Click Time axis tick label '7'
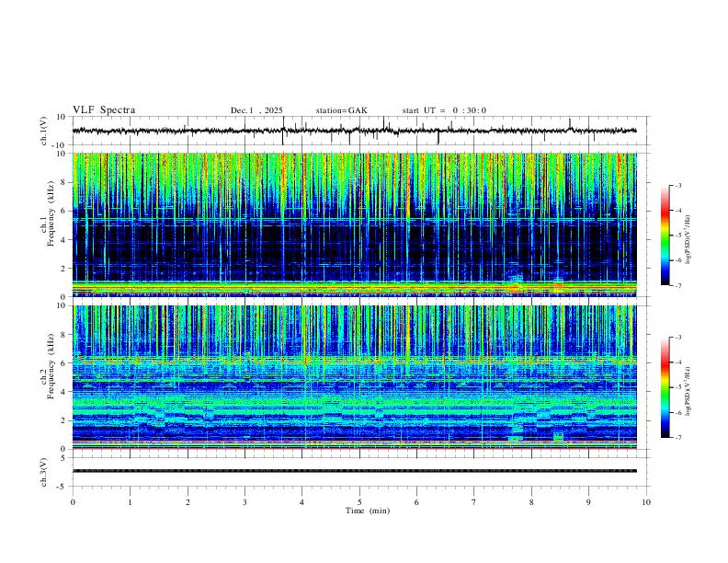Image resolution: width=728 pixels, height=563 pixels. click(474, 502)
